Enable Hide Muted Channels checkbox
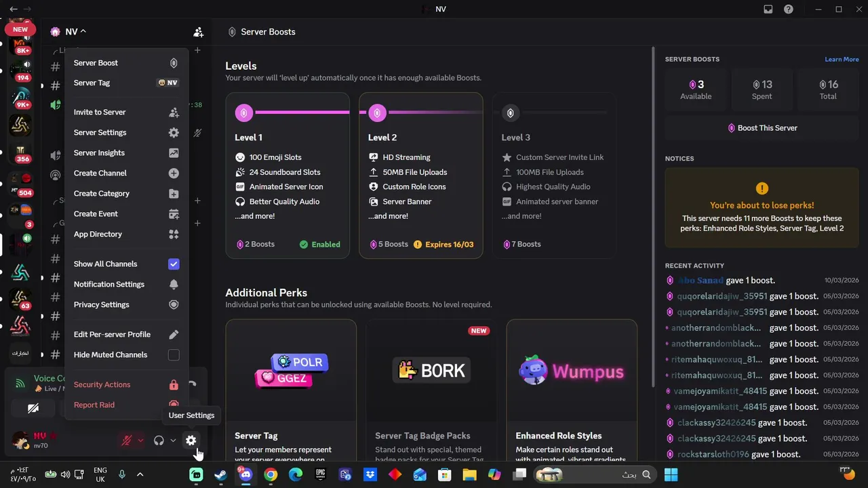 click(x=174, y=355)
